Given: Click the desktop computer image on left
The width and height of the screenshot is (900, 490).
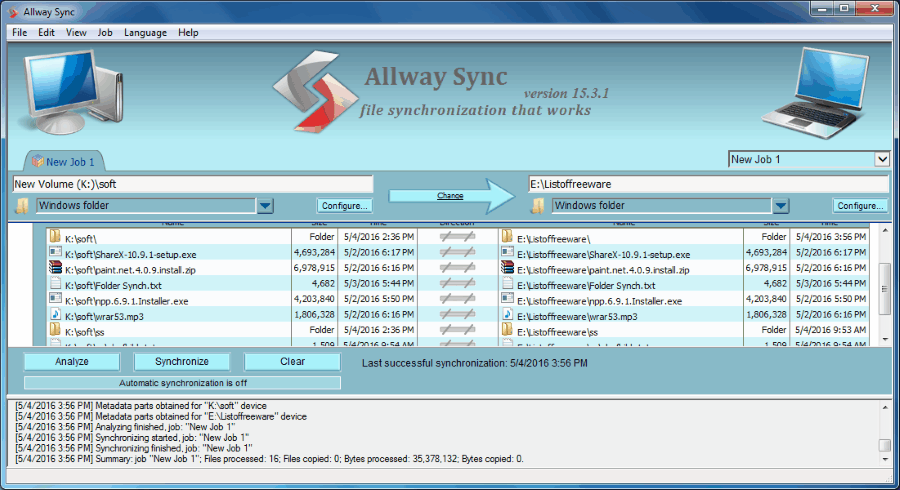Looking at the screenshot, I should 72,92.
